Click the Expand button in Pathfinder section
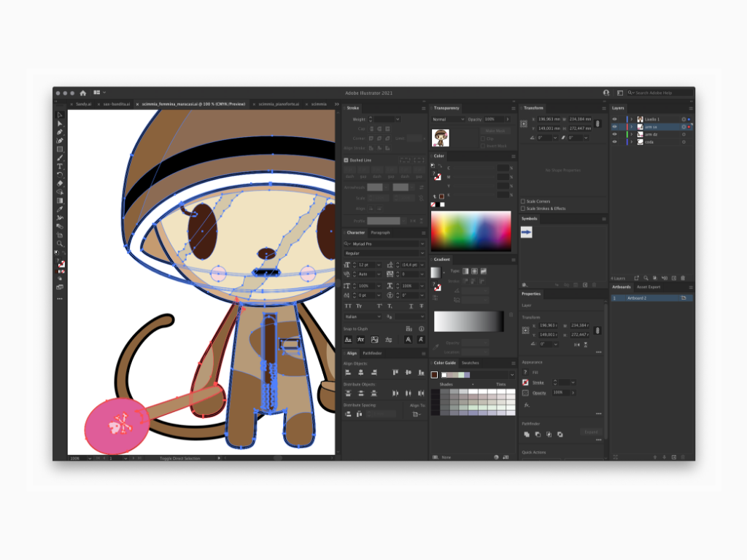Image resolution: width=747 pixels, height=560 pixels. [591, 432]
